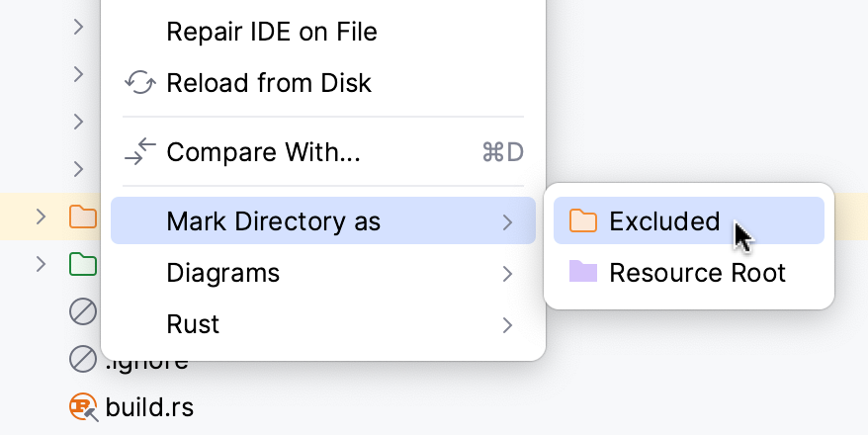This screenshot has height=435, width=868.
Task: Click the Rust file icon beside build.rs
Action: point(83,406)
